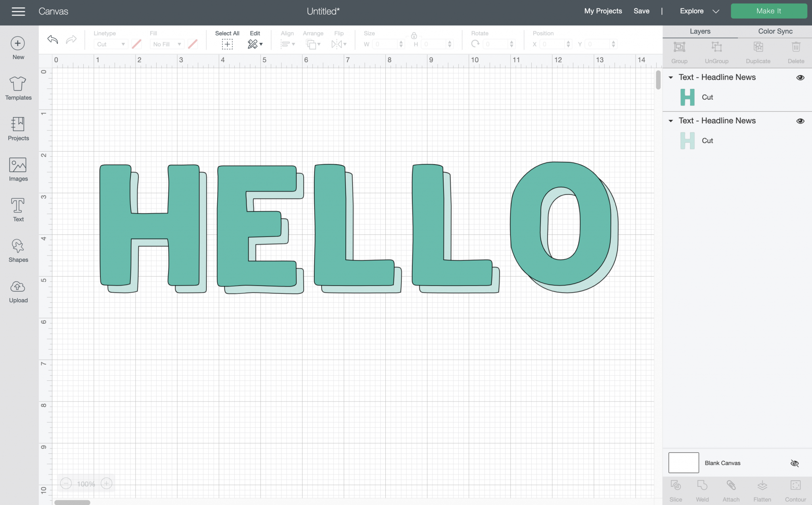Select the dark teal H layer thumbnail
Image resolution: width=812 pixels, height=505 pixels.
(687, 97)
